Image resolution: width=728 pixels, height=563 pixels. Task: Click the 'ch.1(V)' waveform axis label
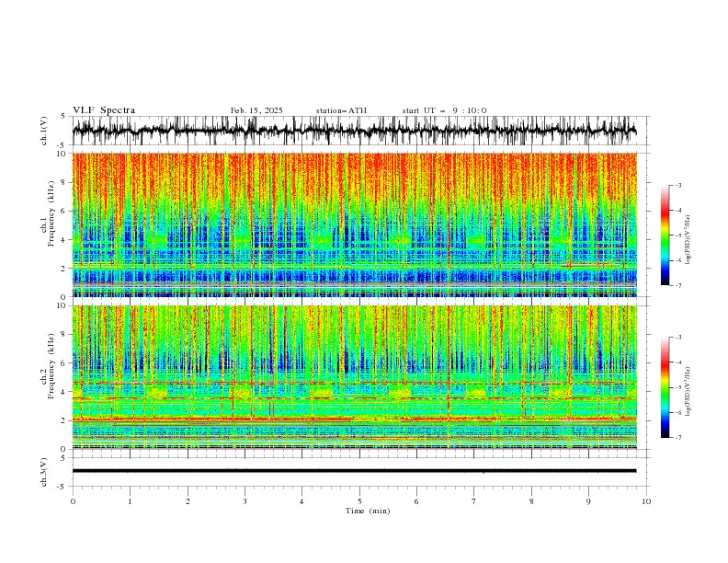[x=44, y=131]
